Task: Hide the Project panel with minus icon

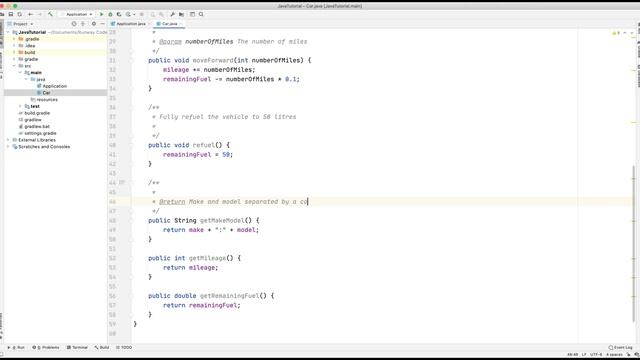Action: click(x=102, y=24)
